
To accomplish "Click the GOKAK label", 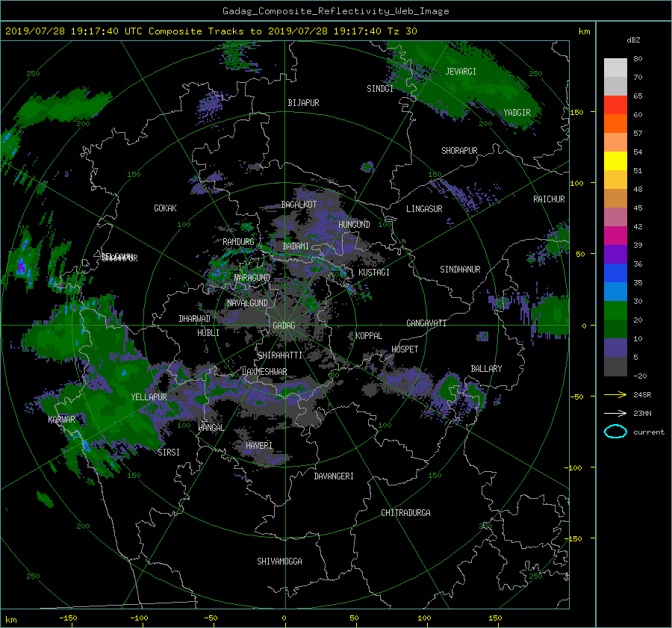I will coord(166,208).
